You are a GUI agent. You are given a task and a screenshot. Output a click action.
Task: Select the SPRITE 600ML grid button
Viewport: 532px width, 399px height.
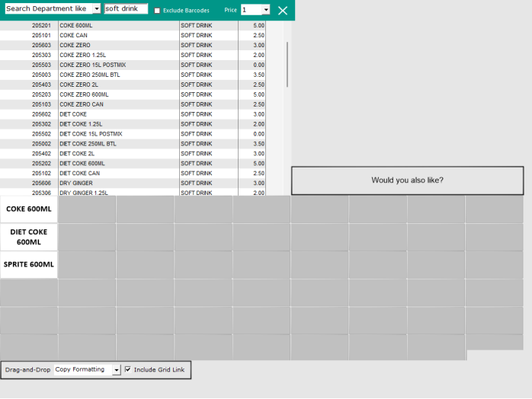point(29,264)
